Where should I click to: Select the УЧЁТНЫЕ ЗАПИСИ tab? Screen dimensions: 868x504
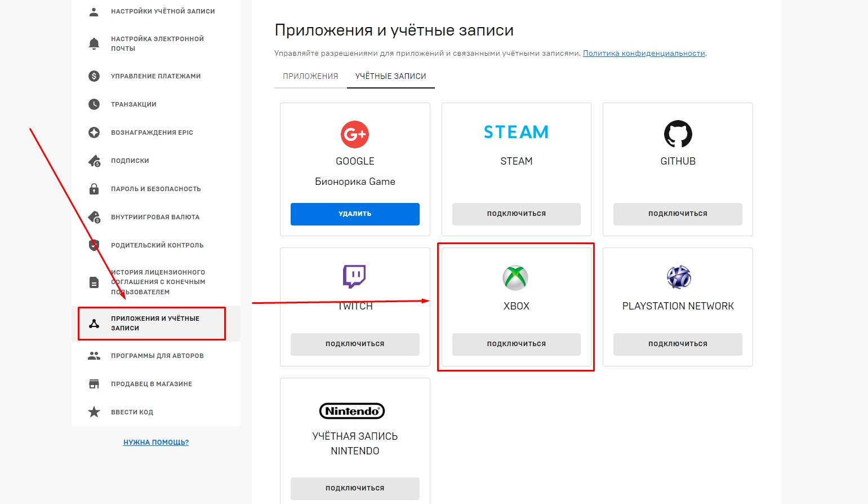coord(391,76)
